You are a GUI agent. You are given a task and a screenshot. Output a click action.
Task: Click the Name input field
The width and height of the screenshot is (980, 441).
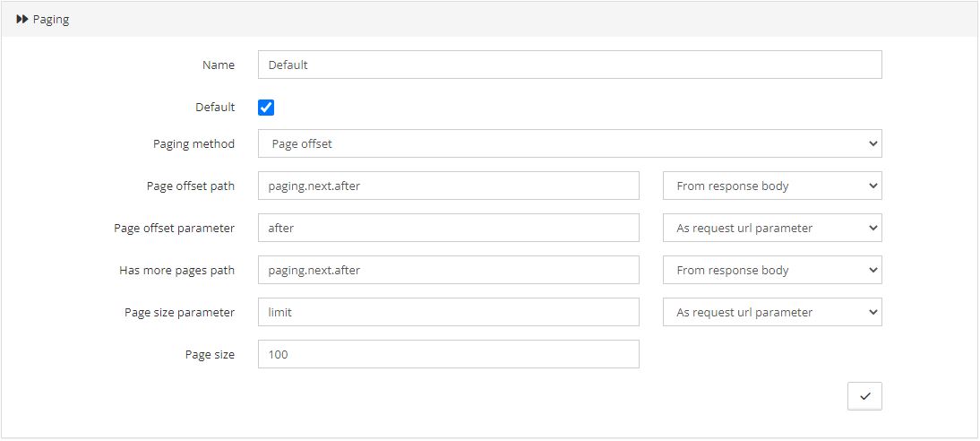[x=570, y=65]
